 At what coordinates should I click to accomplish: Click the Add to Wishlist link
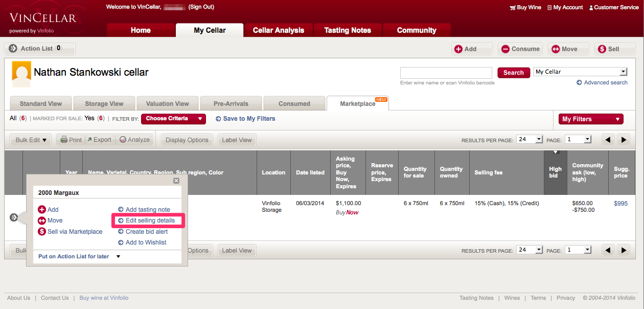pos(142,242)
